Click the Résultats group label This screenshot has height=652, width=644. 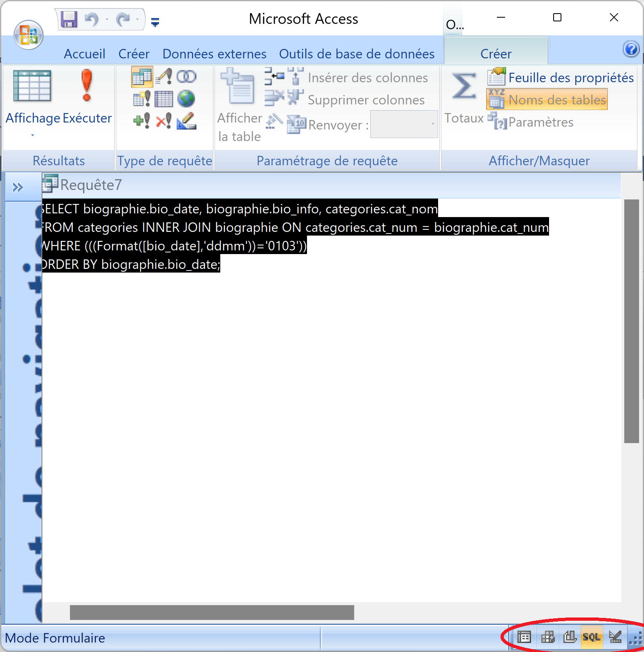tap(59, 160)
